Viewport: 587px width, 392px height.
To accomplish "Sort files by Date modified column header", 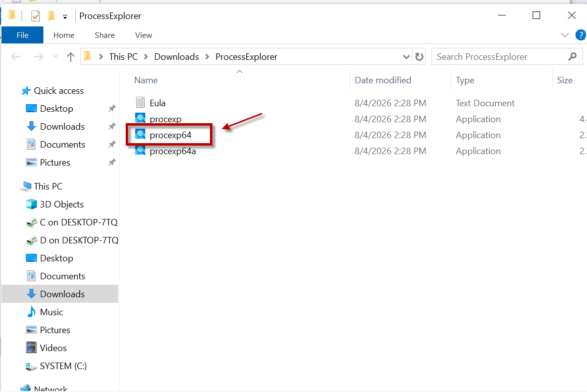I will coord(383,80).
